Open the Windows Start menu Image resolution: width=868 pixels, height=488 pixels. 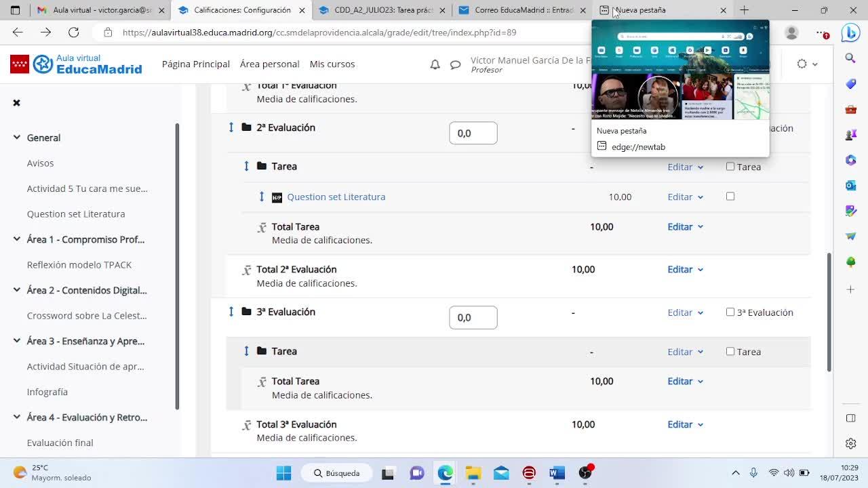pyautogui.click(x=283, y=473)
